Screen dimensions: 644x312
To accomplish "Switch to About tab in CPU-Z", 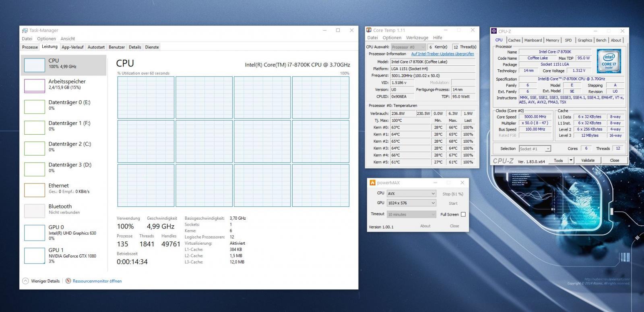I will [616, 40].
